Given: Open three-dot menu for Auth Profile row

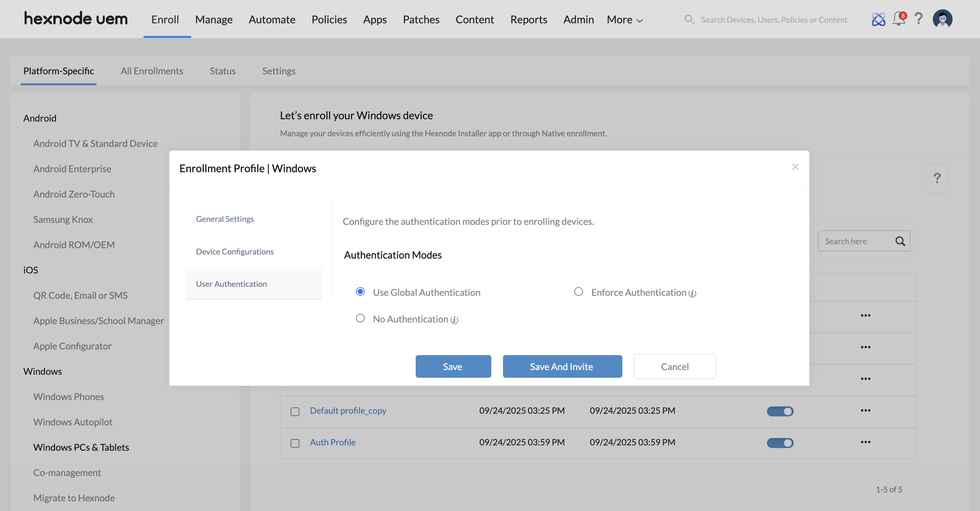Looking at the screenshot, I should click(865, 442).
